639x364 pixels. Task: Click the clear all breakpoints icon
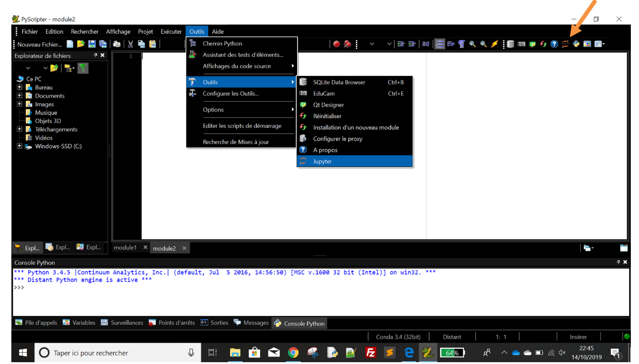coord(348,44)
